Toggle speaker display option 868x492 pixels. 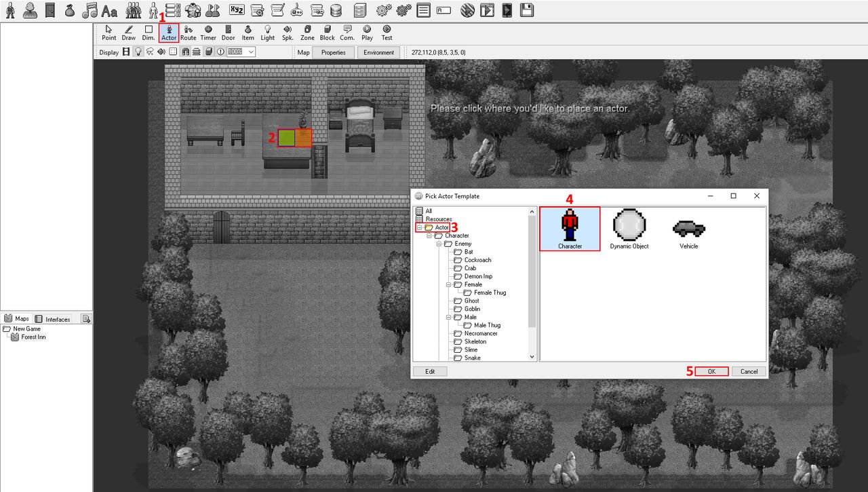[161, 52]
